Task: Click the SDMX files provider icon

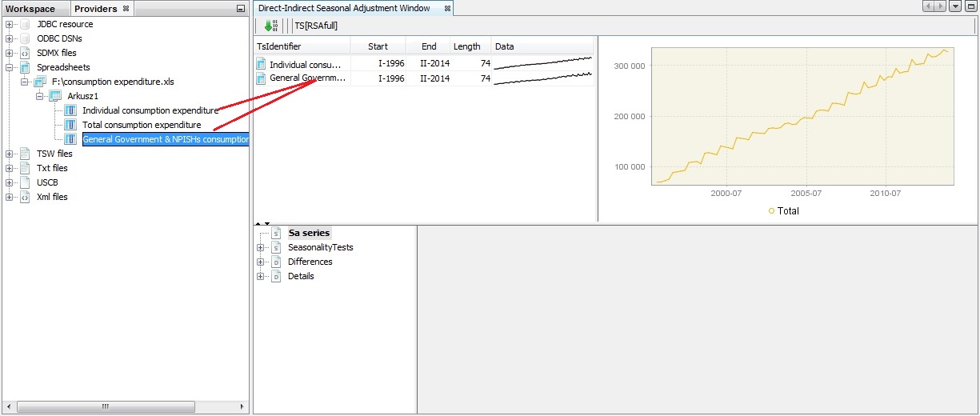Action: click(x=25, y=53)
